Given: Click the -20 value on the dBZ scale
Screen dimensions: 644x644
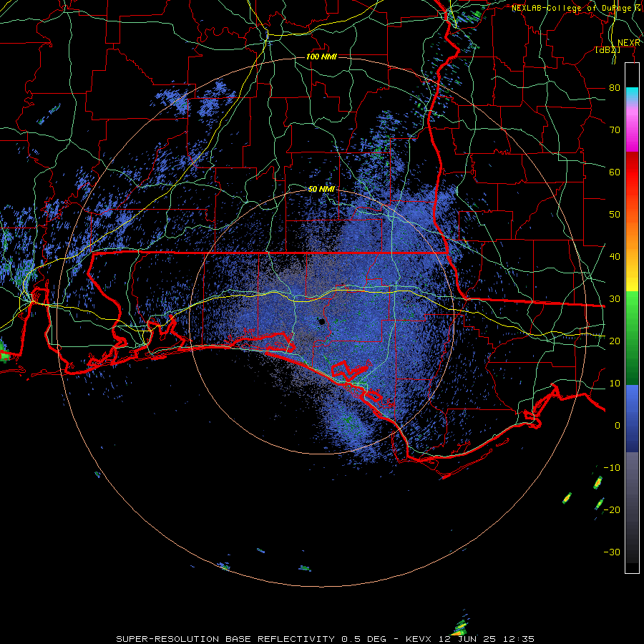Looking at the screenshot, I should point(612,510).
